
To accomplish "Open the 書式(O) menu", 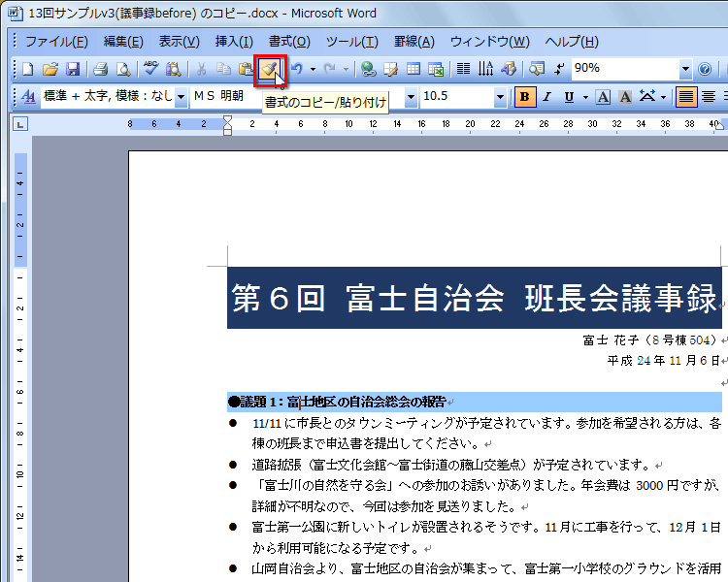I will point(289,42).
